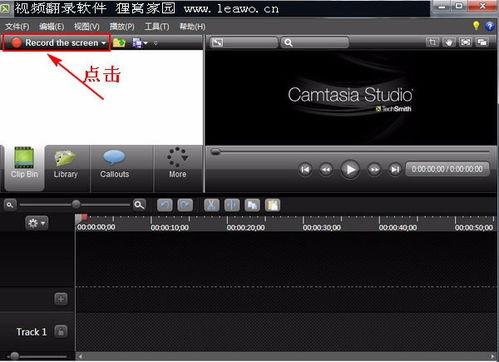Screen dimensions: 499x362
Task: Open the More tab
Action: click(177, 168)
